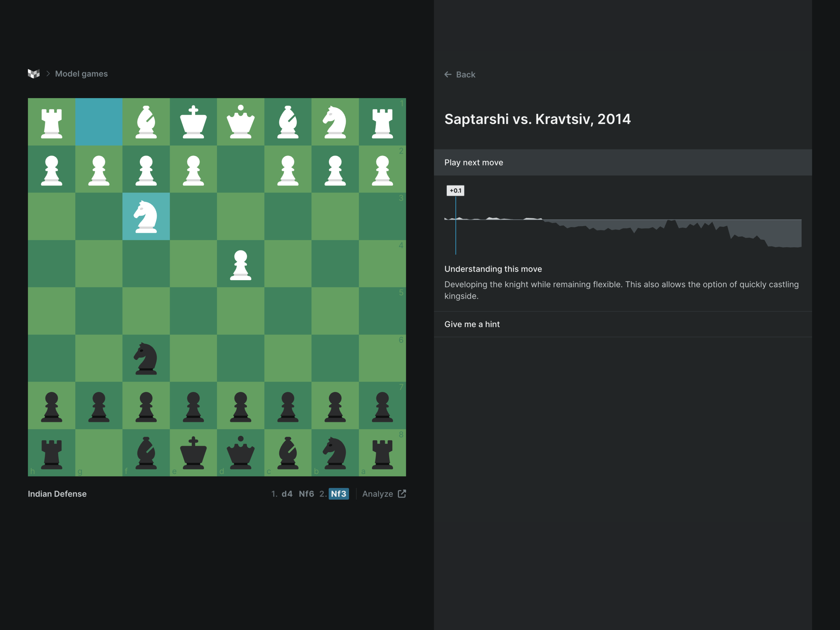This screenshot has width=840, height=630.
Task: Click the chessboard logo home icon
Action: [34, 74]
